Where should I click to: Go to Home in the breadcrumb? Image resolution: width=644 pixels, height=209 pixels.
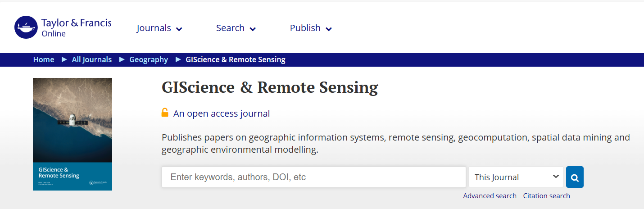(44, 59)
